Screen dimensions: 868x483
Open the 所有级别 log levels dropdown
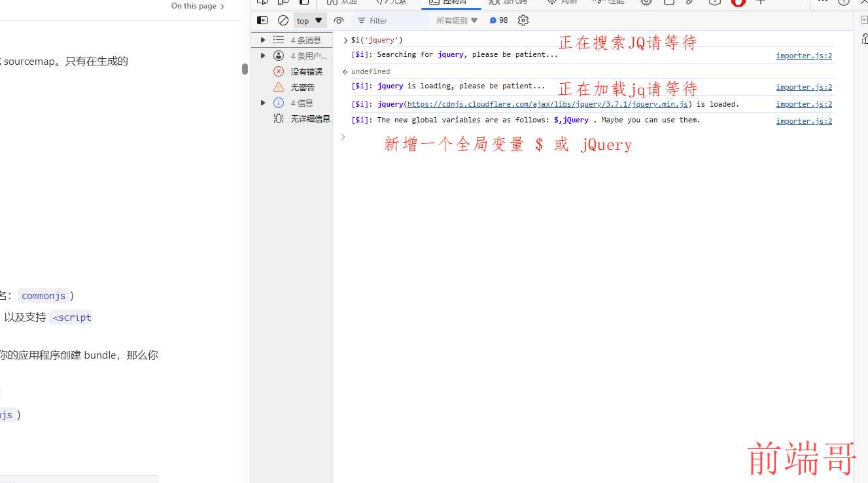(457, 20)
